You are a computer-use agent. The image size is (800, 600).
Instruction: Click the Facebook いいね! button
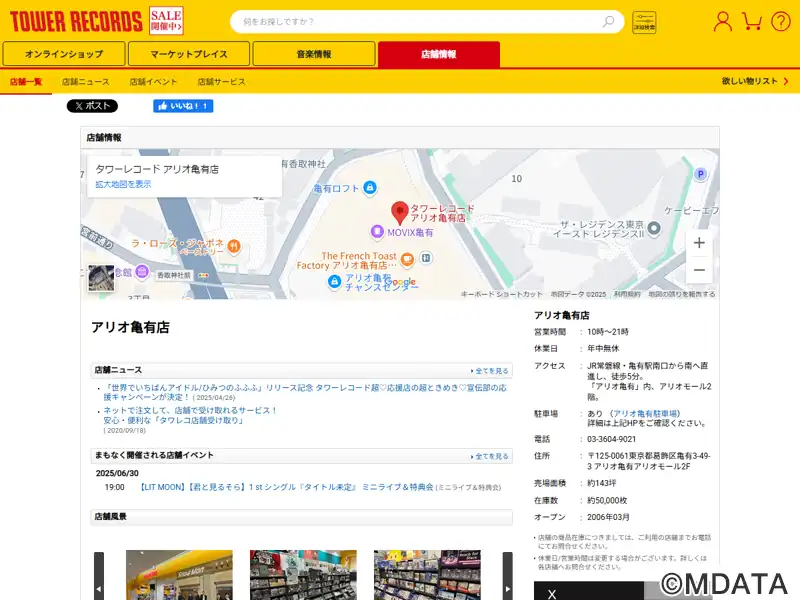click(x=183, y=106)
